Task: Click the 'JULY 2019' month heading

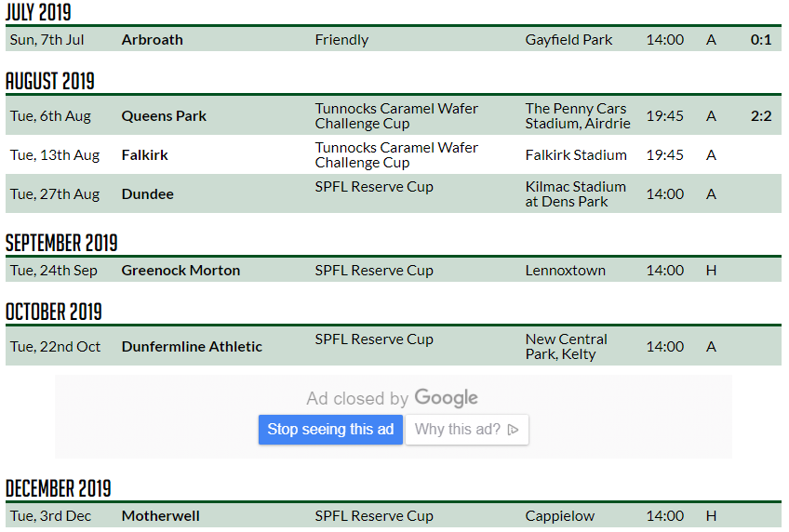Action: [x=38, y=12]
